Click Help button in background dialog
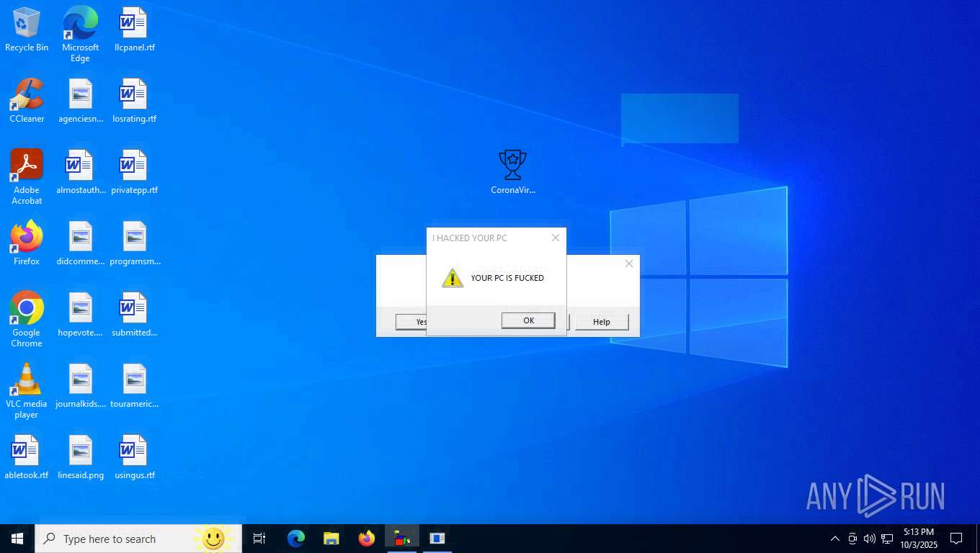980x553 pixels. (x=602, y=322)
